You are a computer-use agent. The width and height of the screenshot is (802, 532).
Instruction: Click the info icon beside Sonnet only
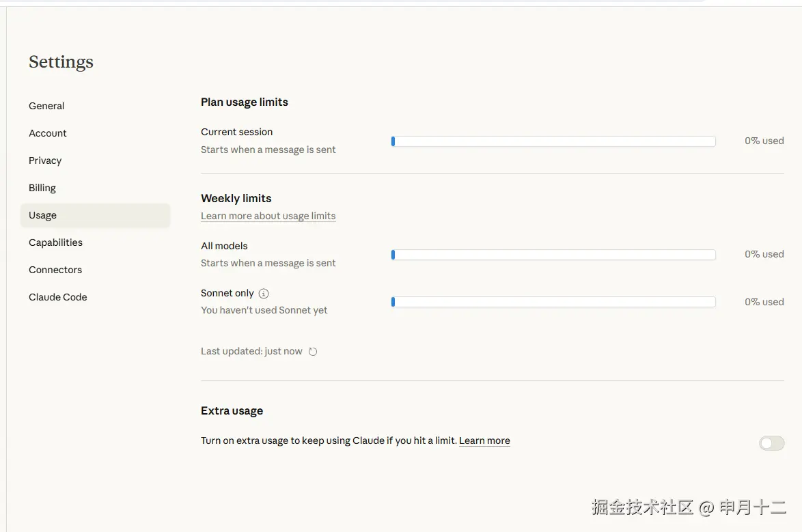264,294
